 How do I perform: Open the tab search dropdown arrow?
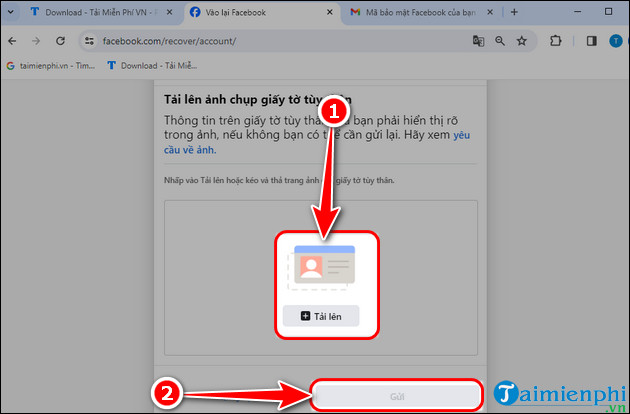click(x=11, y=12)
